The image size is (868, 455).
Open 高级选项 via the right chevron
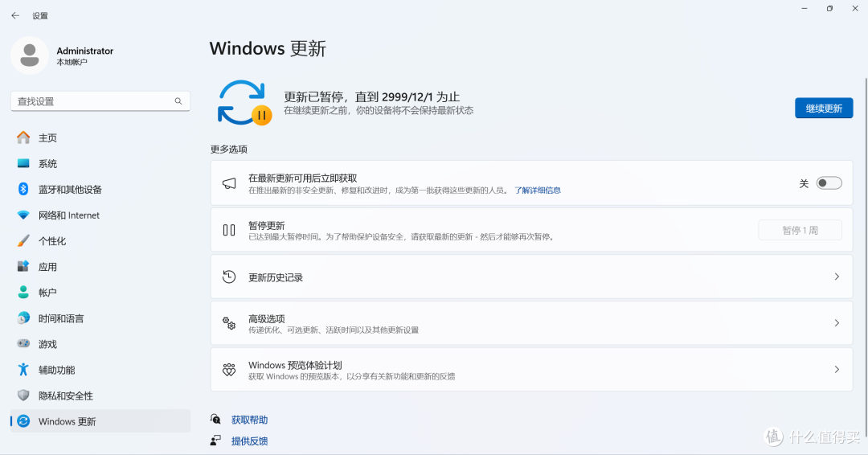coord(837,323)
